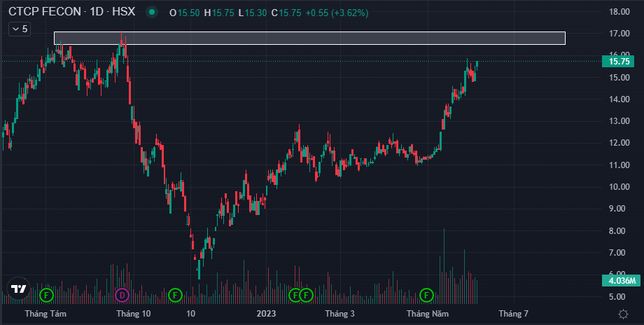Click green market status dot beside HSX
Image resolution: width=644 pixels, height=325 pixels.
pyautogui.click(x=152, y=13)
